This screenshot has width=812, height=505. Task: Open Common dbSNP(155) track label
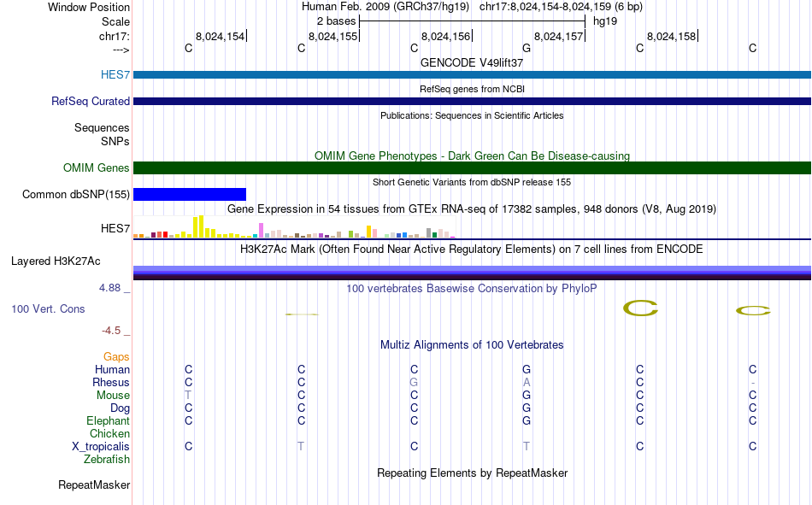(x=75, y=194)
